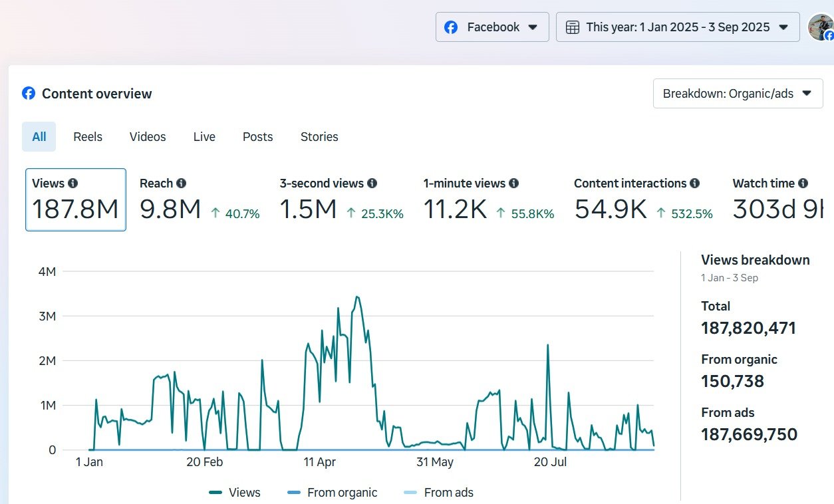The image size is (834, 504).
Task: Click the info icon beside Reach
Action: pos(181,184)
